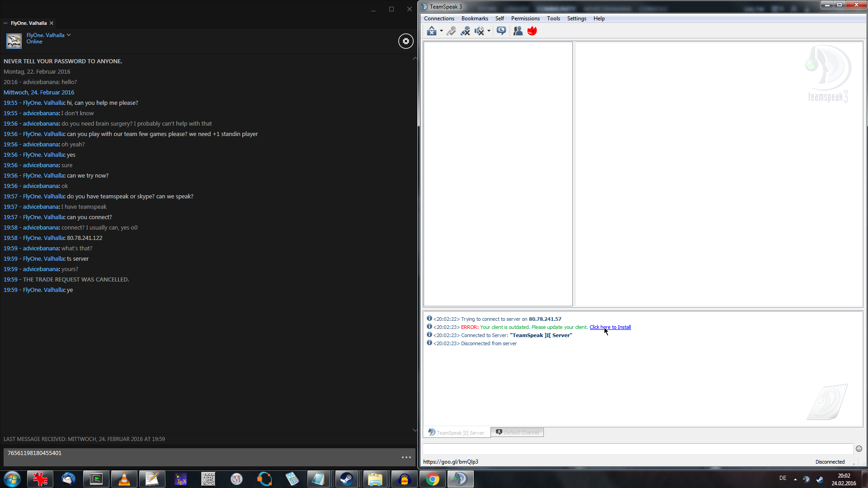This screenshot has height=488, width=868.
Task: Open the Permissions menu
Action: (x=525, y=19)
